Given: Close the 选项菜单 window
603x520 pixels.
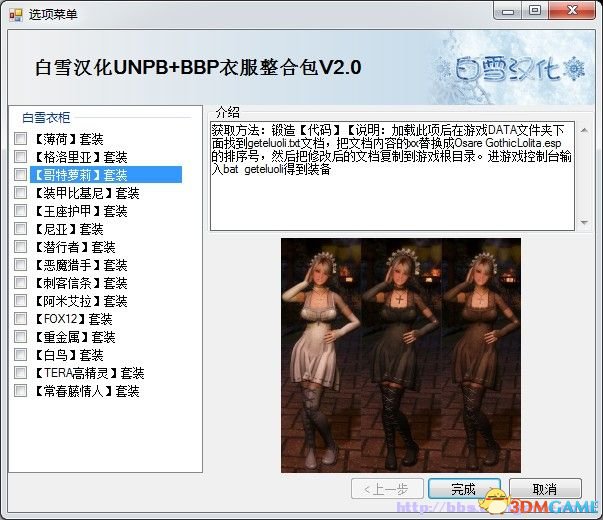Looking at the screenshot, I should click(572, 10).
